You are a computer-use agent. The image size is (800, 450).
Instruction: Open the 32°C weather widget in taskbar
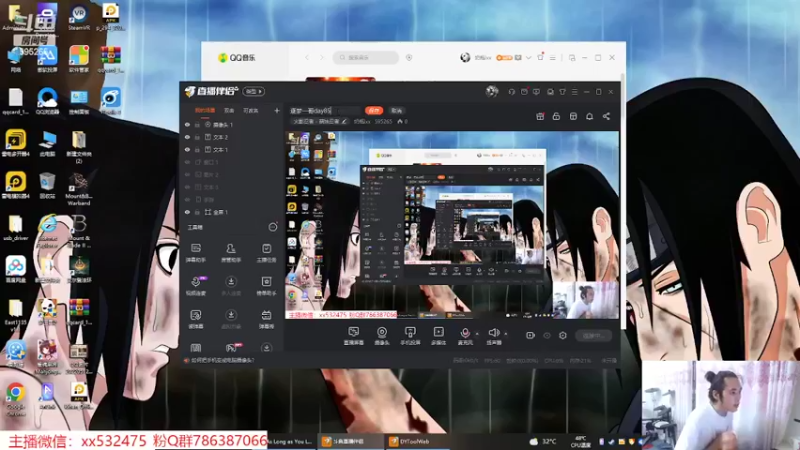point(543,441)
